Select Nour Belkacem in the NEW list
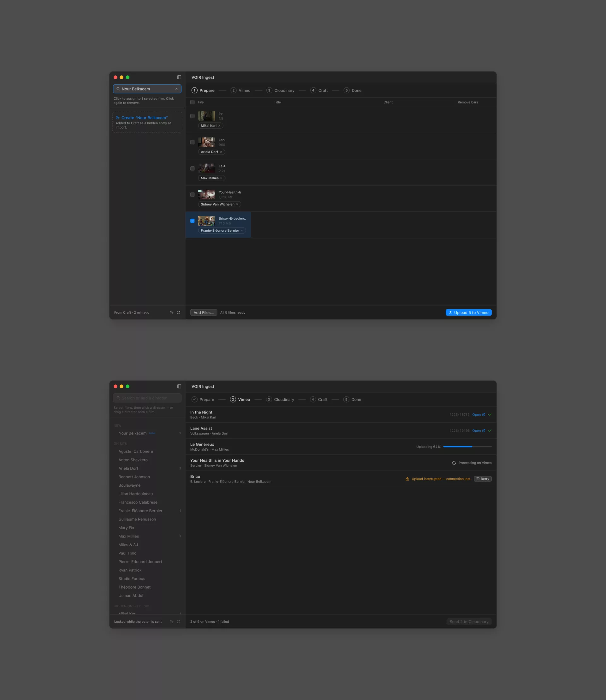 point(147,433)
